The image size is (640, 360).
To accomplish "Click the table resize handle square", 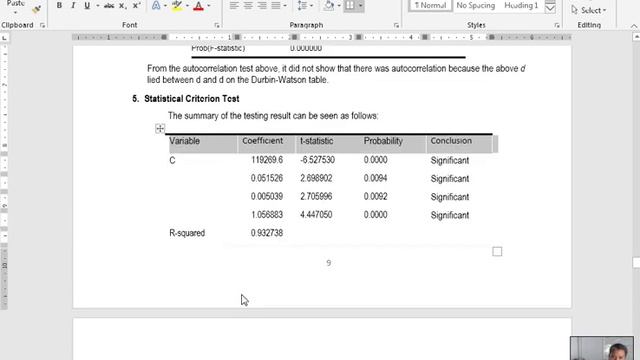I will 497,251.
